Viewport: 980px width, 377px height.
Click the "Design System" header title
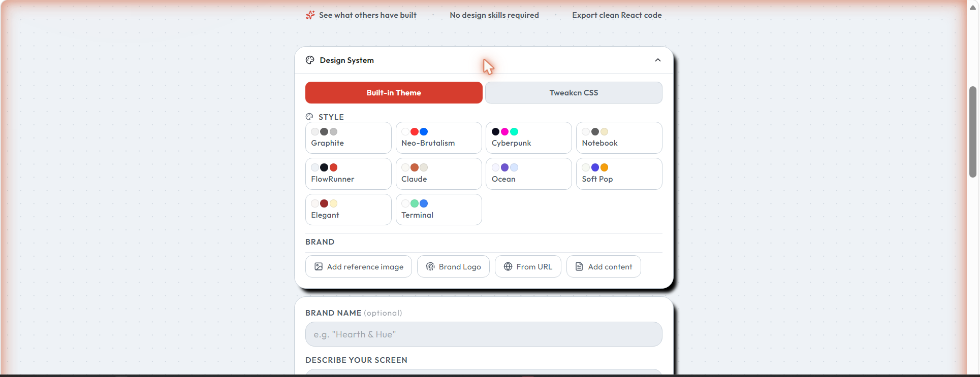coord(347,60)
